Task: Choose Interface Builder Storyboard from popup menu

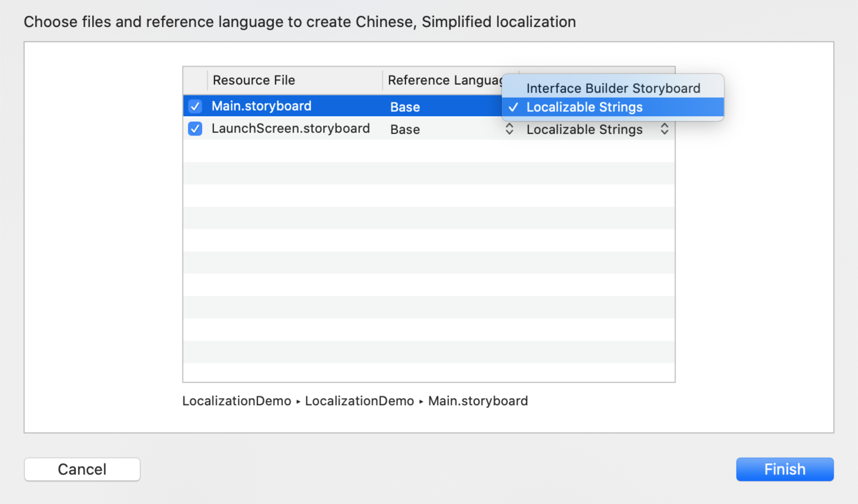Action: [613, 88]
